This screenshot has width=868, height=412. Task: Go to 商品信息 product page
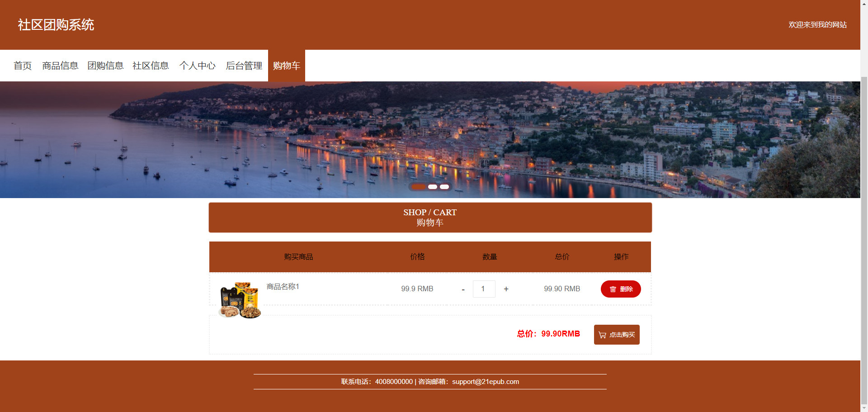pos(60,66)
